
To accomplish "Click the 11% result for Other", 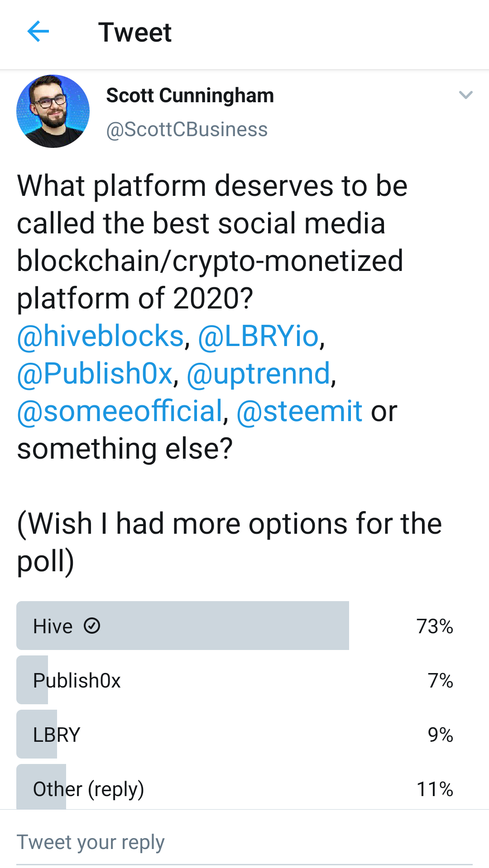I will (435, 789).
